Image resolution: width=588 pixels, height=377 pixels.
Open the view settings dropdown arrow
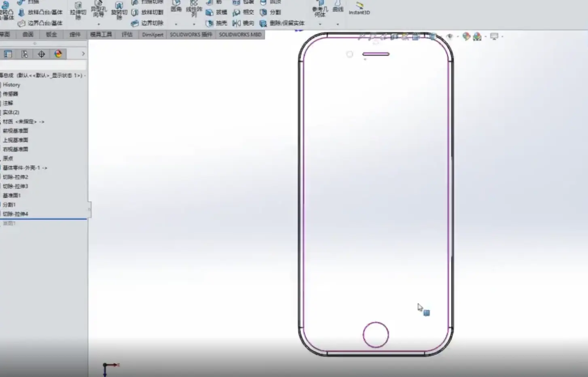pos(502,37)
